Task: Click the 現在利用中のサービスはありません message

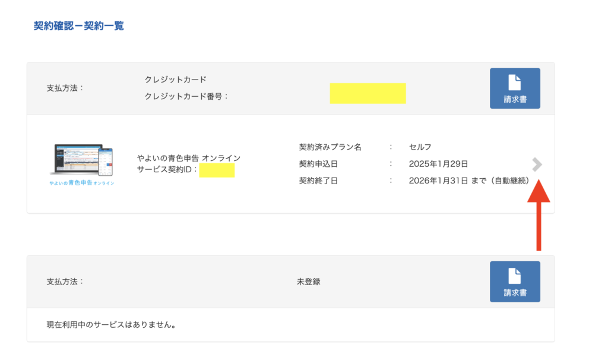Action: click(x=113, y=325)
